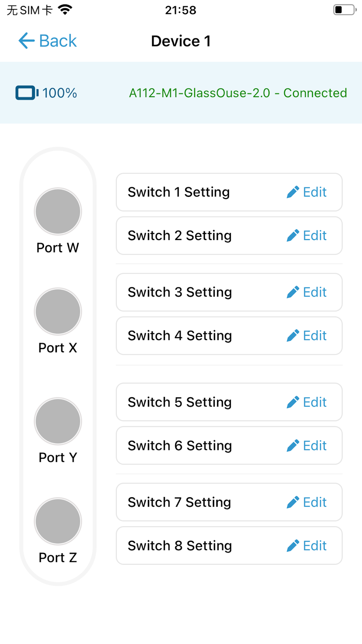The height and width of the screenshot is (644, 362).
Task: Tap the back arrow icon
Action: [26, 41]
